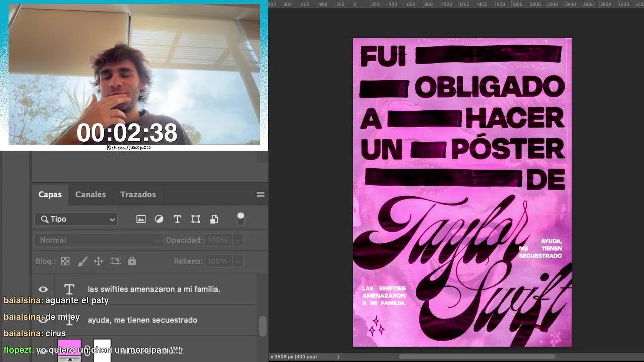Click the 'OBLIGADO' word on the poster
The width and height of the screenshot is (644, 362).
[x=489, y=87]
